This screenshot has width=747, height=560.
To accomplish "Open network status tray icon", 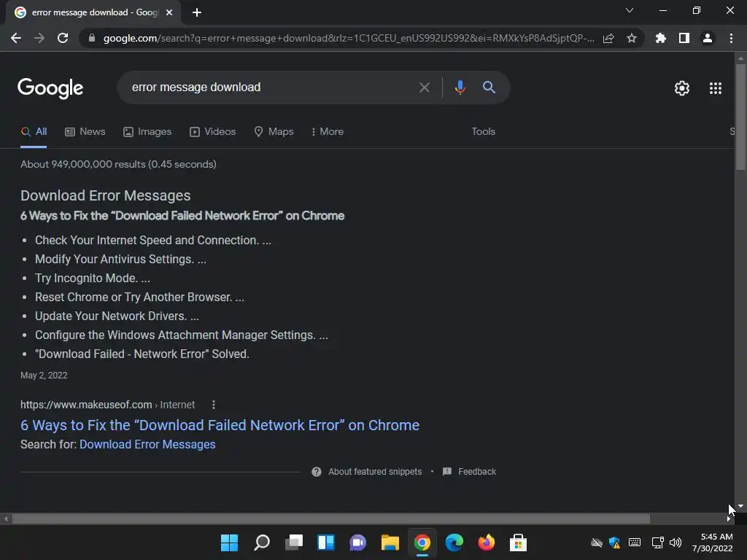I will 657,542.
